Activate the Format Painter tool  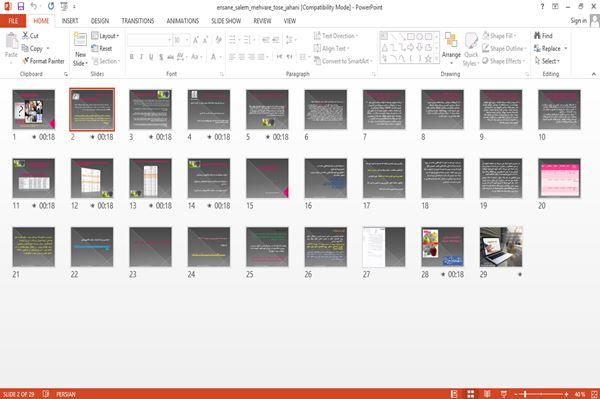click(x=43, y=61)
